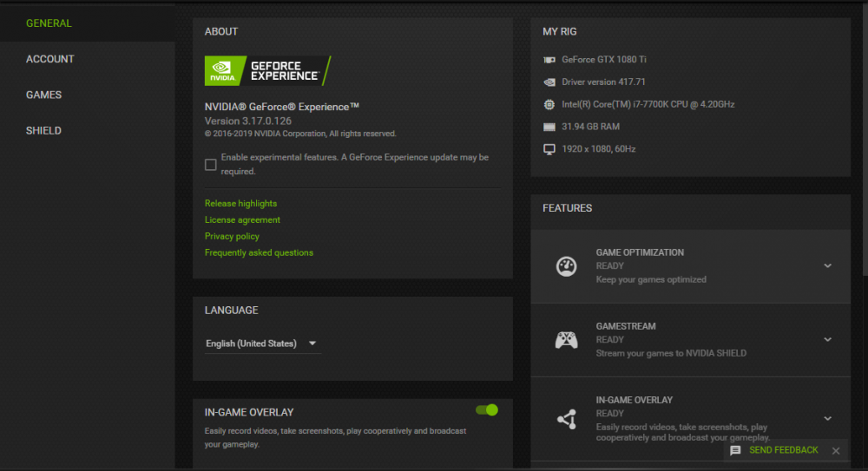Click the GeForce GTX 1080 Ti text
868x471 pixels.
(x=604, y=60)
